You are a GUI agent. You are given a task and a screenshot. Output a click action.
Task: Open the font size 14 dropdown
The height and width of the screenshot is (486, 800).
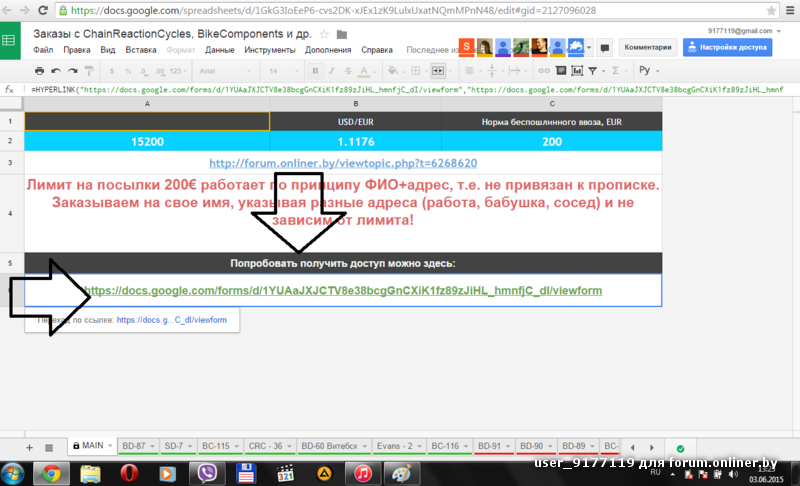[x=284, y=71]
